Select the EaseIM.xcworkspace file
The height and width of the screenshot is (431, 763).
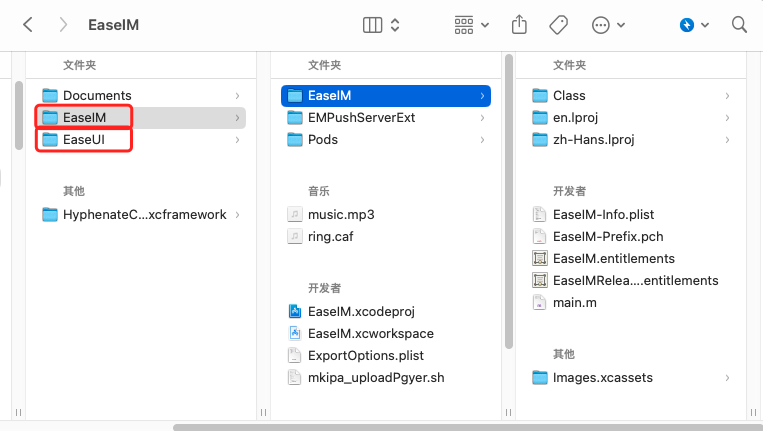[x=370, y=333]
